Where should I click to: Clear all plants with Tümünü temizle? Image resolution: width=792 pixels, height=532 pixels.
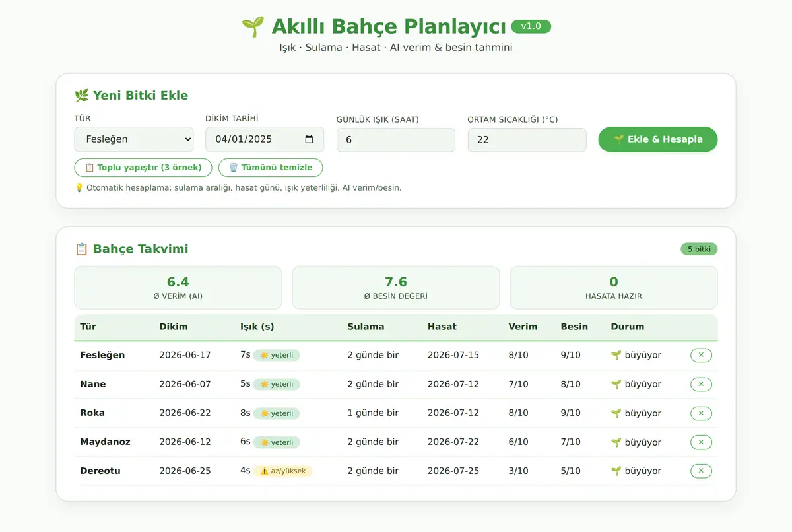(x=271, y=168)
